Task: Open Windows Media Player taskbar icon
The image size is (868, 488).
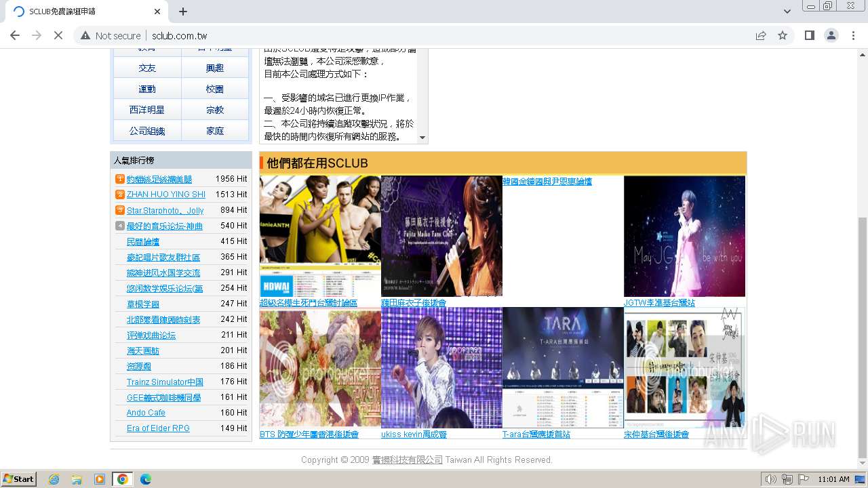Action: (x=100, y=479)
